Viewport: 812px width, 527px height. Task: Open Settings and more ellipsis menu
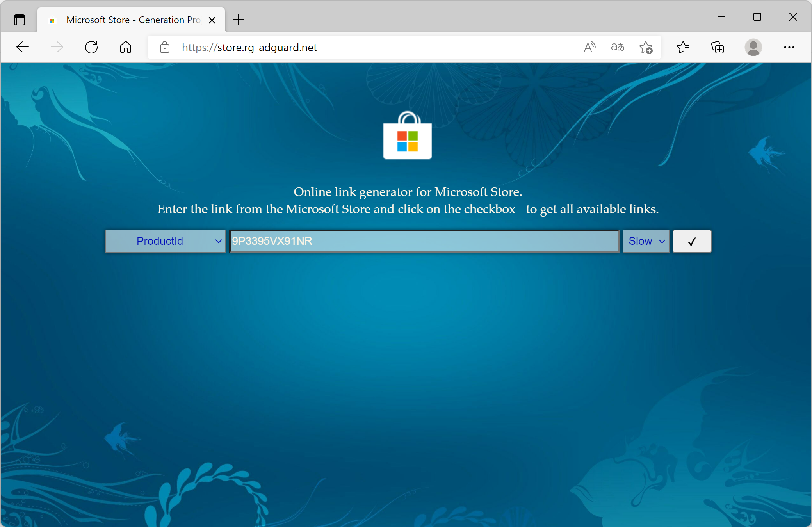(x=789, y=47)
